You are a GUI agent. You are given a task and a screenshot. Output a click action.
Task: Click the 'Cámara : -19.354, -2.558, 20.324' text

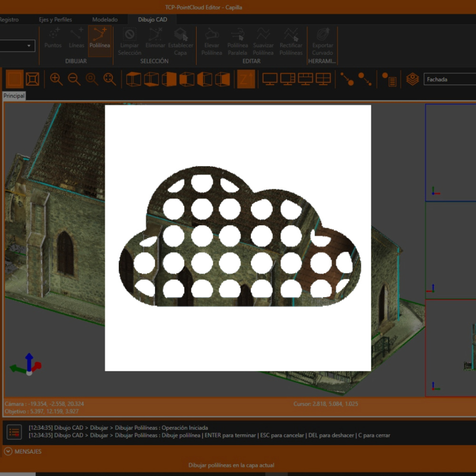pos(44,404)
